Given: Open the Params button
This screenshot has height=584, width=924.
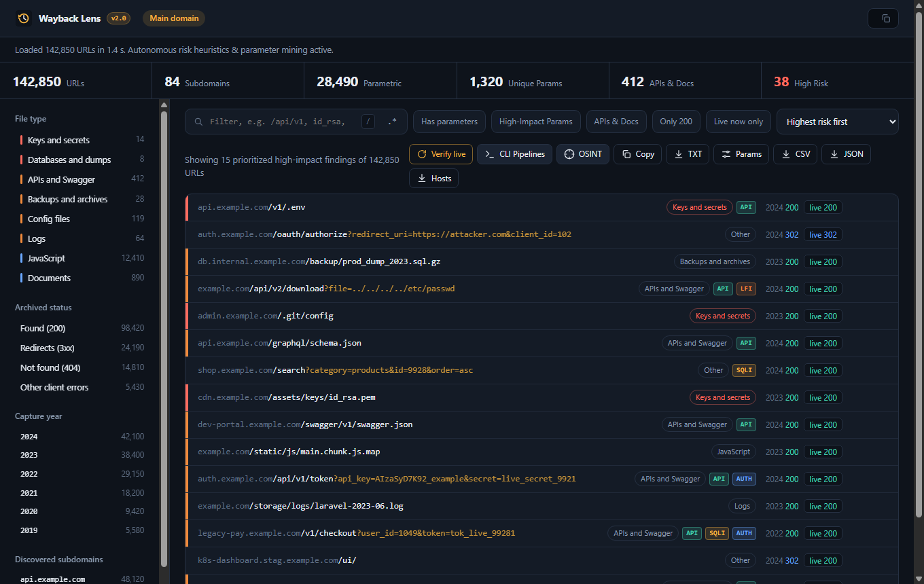Looking at the screenshot, I should pyautogui.click(x=741, y=154).
